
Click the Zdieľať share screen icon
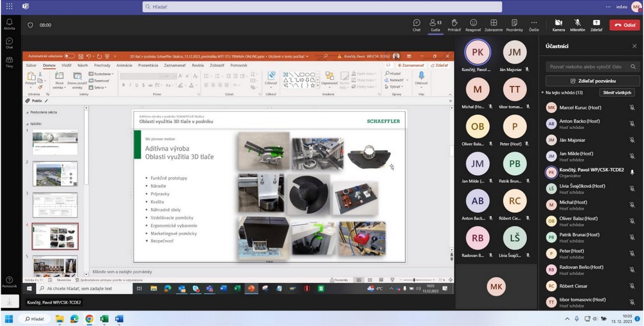[596, 23]
